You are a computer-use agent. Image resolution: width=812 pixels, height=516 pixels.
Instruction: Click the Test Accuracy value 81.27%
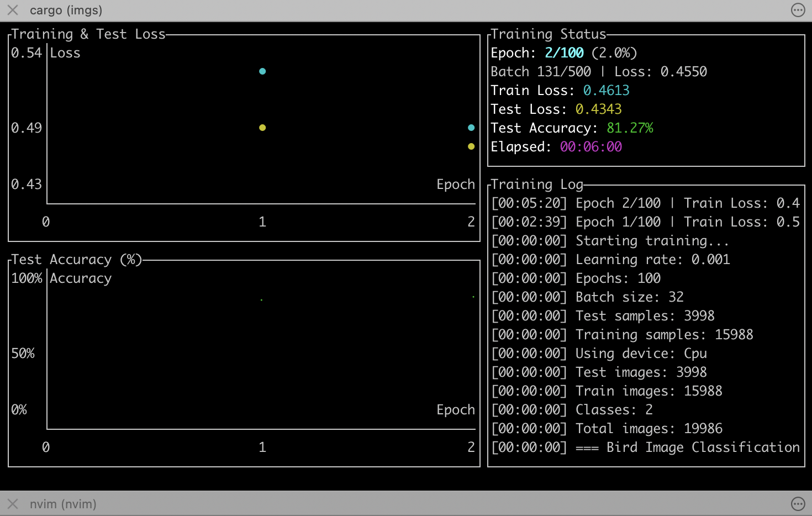point(630,128)
